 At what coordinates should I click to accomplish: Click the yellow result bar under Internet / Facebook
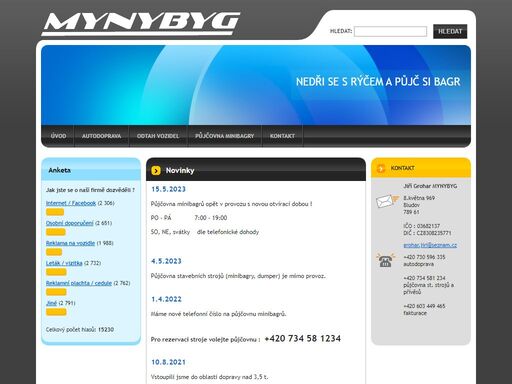[55, 212]
